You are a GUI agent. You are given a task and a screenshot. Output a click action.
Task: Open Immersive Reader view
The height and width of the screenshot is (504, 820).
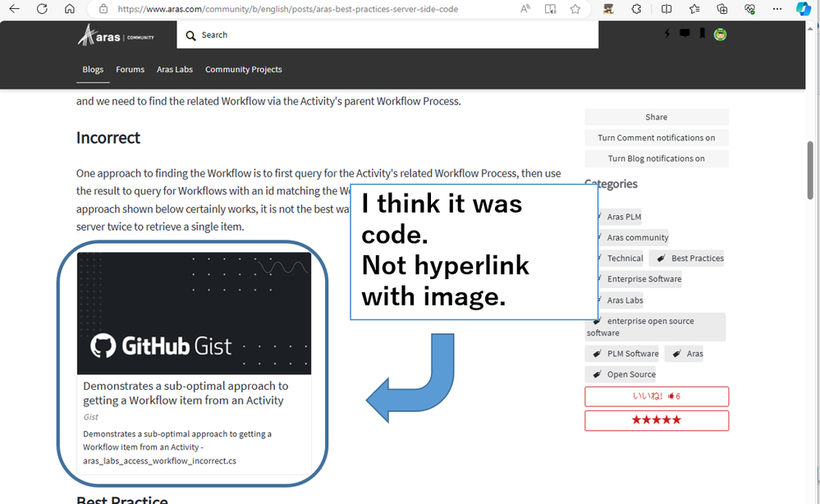tap(550, 9)
